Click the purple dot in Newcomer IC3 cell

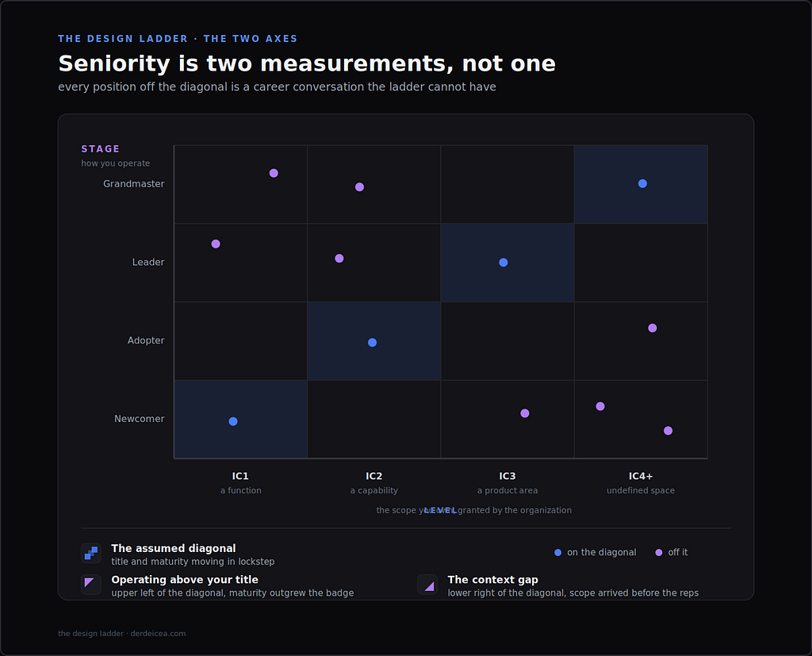[525, 413]
